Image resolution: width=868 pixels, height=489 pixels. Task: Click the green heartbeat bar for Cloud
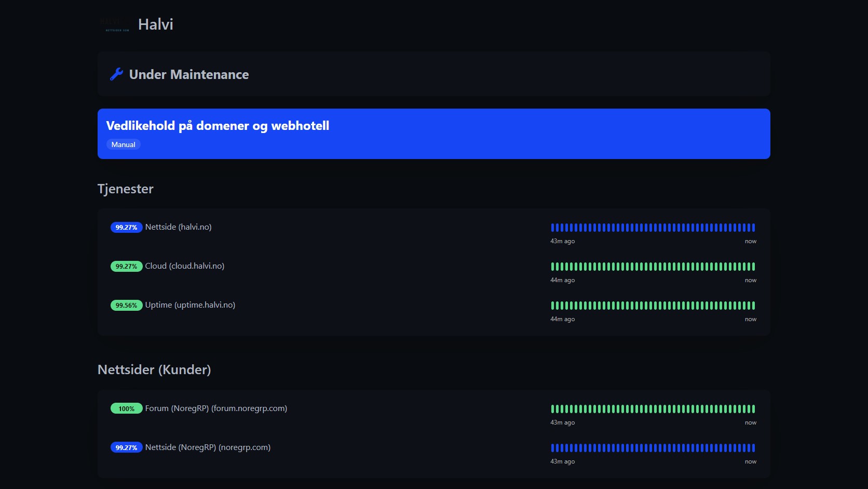point(653,267)
